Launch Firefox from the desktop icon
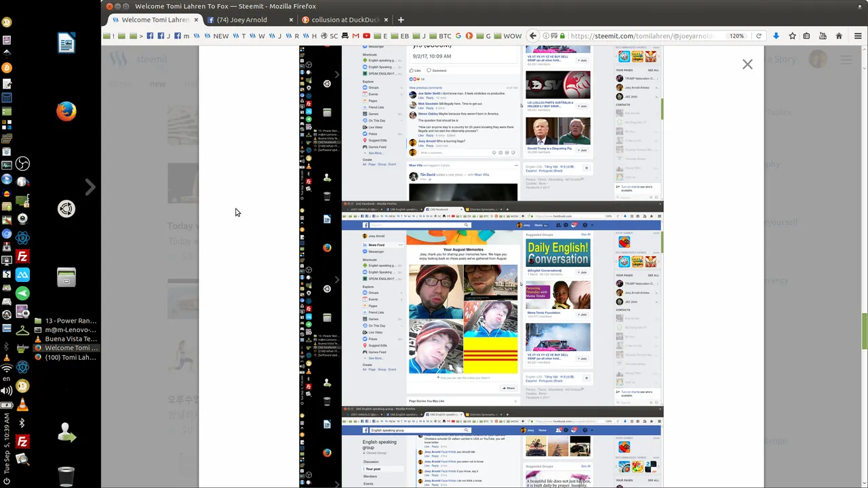Viewport: 868px width, 488px height. (x=66, y=110)
